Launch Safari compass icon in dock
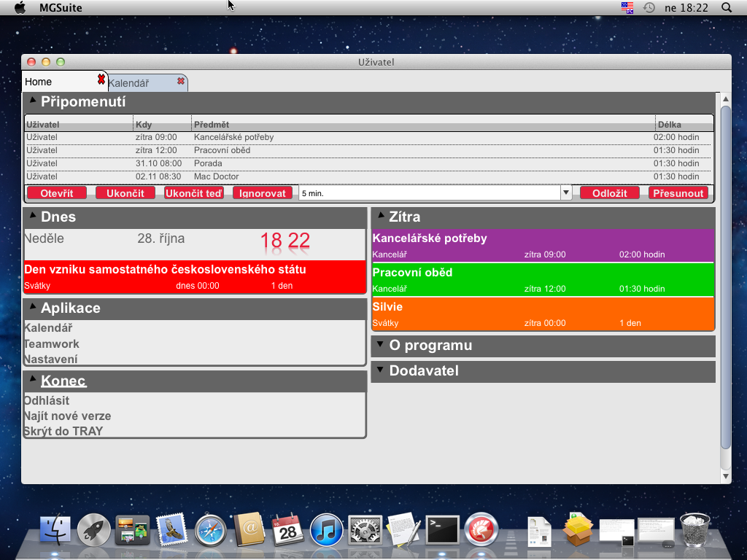Viewport: 747px width, 560px height. (210, 529)
